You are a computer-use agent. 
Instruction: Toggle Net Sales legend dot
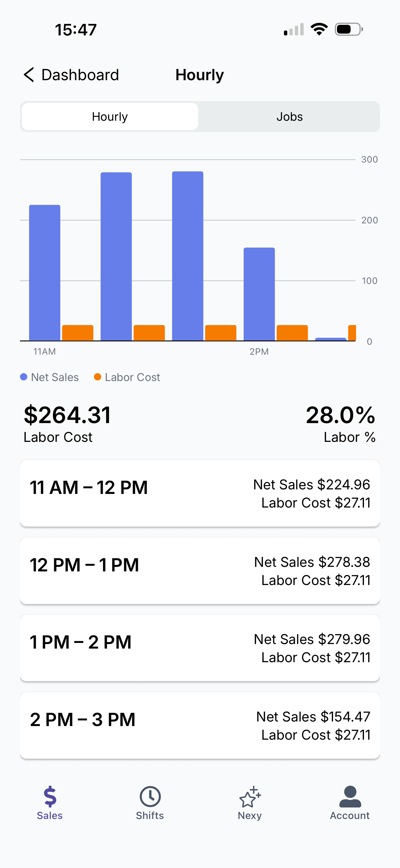tap(24, 377)
